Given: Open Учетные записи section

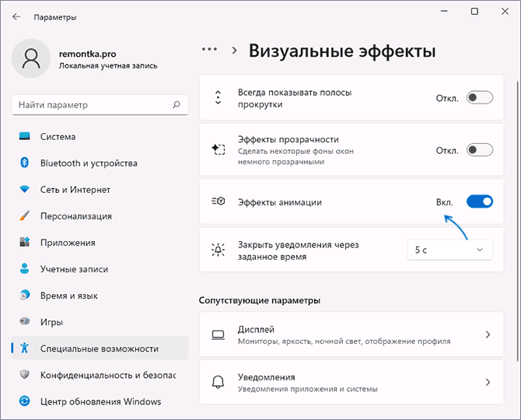Looking at the screenshot, I should (x=100, y=269).
